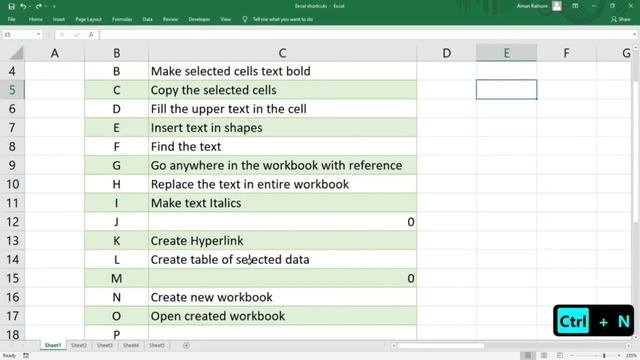Open the Undo history dropdown arrow
The width and height of the screenshot is (640, 360).
pos(30,7)
